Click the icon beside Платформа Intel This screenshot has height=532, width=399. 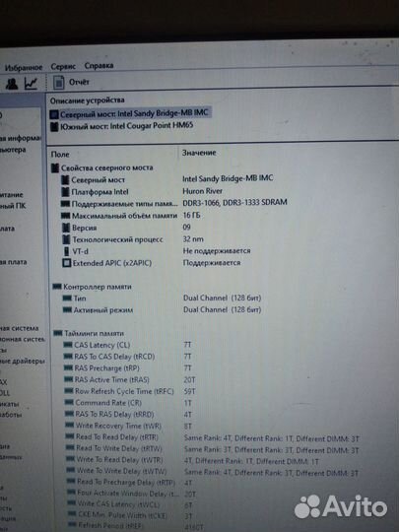point(65,192)
